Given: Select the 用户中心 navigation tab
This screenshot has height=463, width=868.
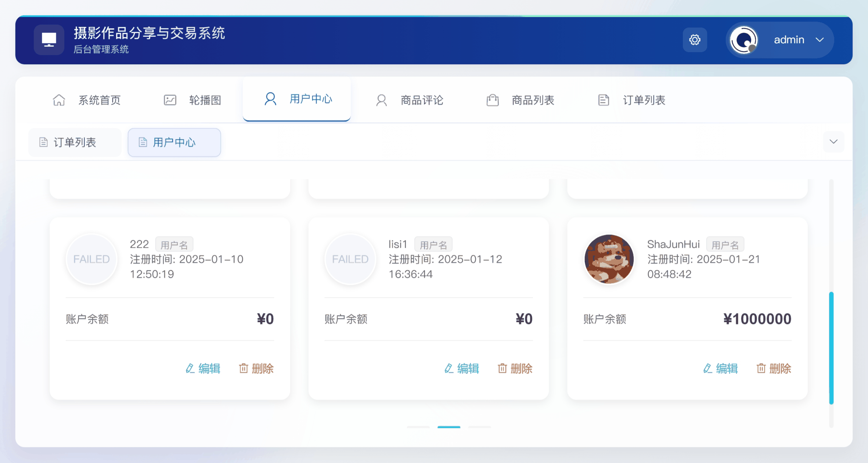Looking at the screenshot, I should point(297,99).
